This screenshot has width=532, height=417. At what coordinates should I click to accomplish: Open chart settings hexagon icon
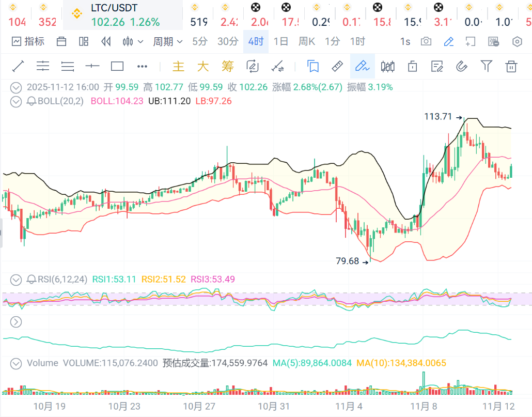[517, 42]
